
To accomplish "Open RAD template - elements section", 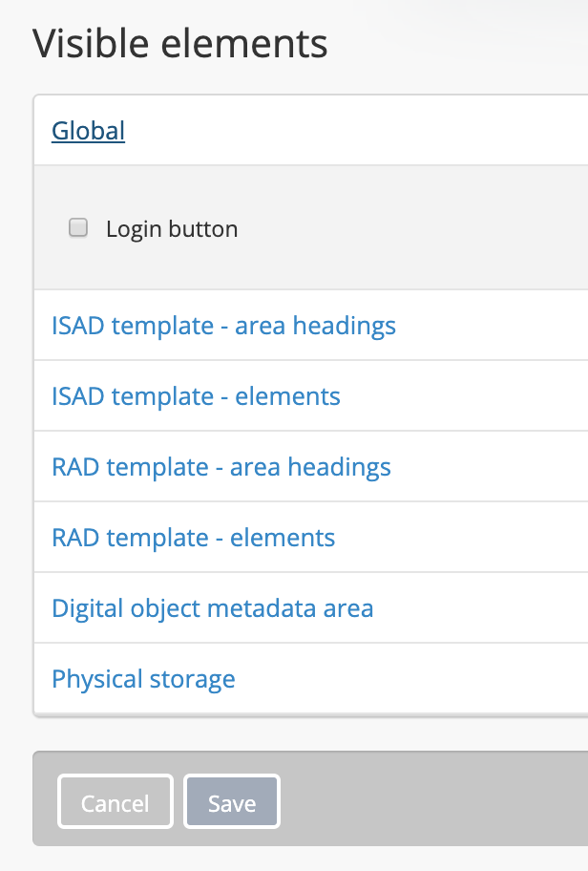I will pos(194,538).
